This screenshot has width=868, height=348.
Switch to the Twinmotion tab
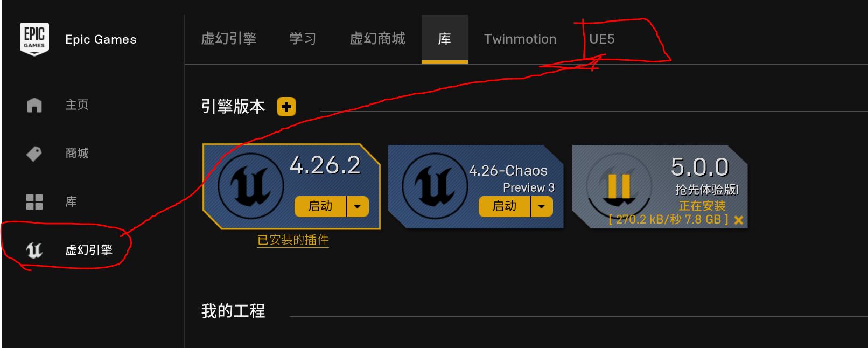(x=520, y=39)
